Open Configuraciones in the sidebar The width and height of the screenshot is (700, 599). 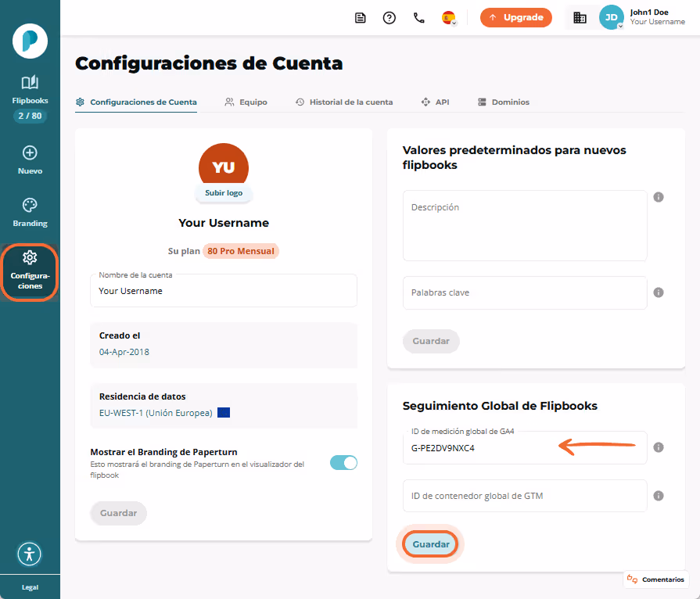click(x=30, y=272)
